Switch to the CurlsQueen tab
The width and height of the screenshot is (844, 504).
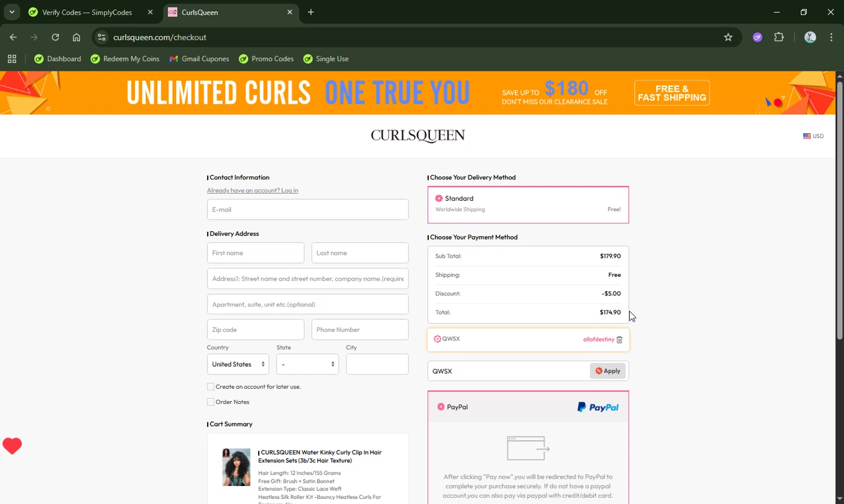[x=231, y=12]
